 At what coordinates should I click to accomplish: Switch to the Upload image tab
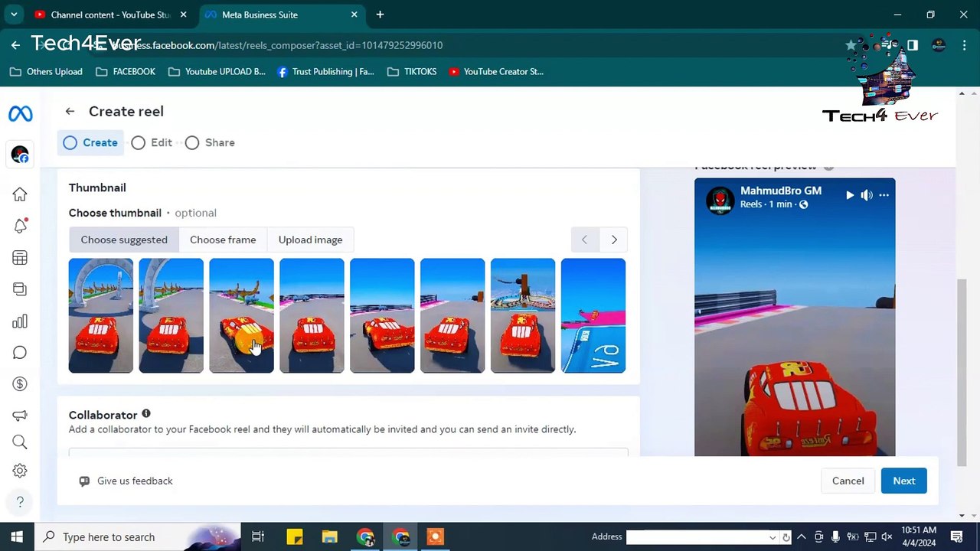tap(310, 240)
